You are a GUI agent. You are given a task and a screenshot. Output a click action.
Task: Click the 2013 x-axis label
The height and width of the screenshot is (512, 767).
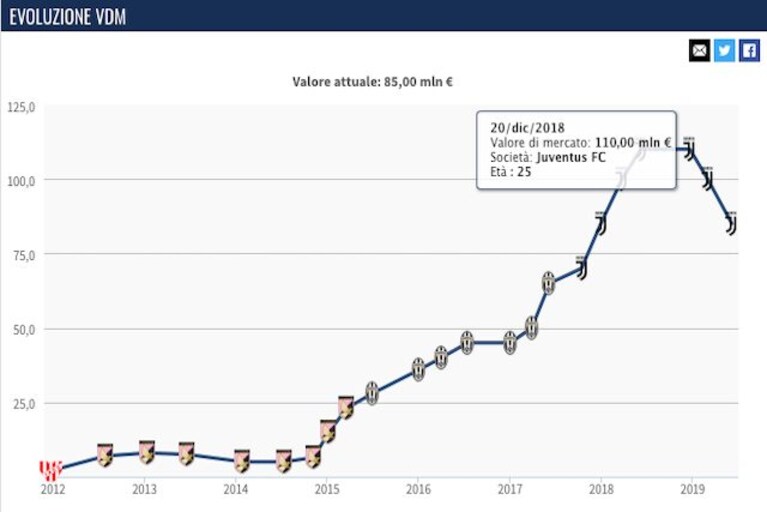tap(144, 489)
